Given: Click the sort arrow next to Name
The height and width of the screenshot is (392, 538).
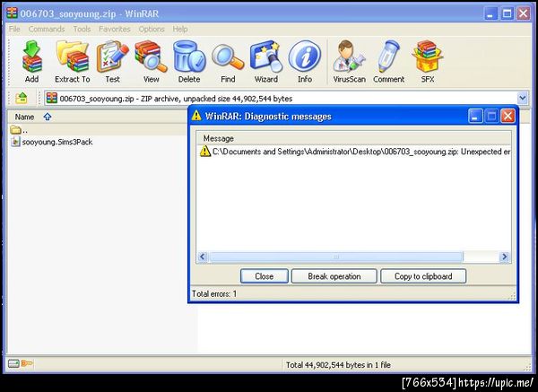Looking at the screenshot, I should 48,117.
